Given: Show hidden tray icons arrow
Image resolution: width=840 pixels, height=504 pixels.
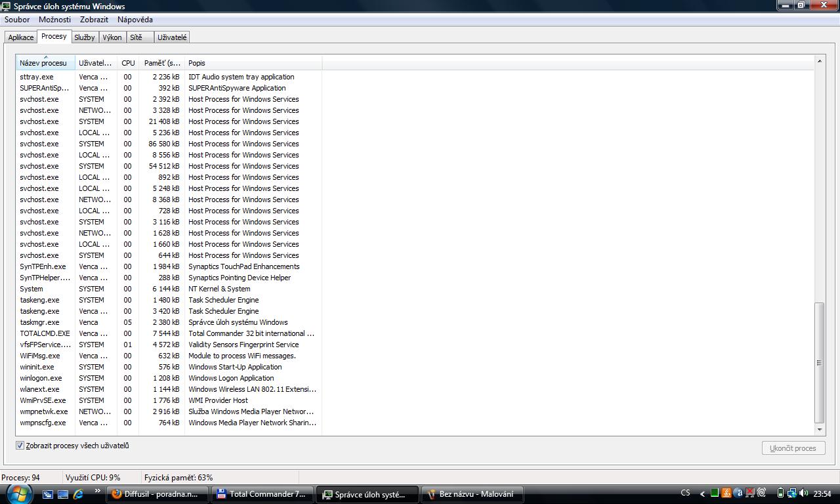Looking at the screenshot, I should coord(702,493).
